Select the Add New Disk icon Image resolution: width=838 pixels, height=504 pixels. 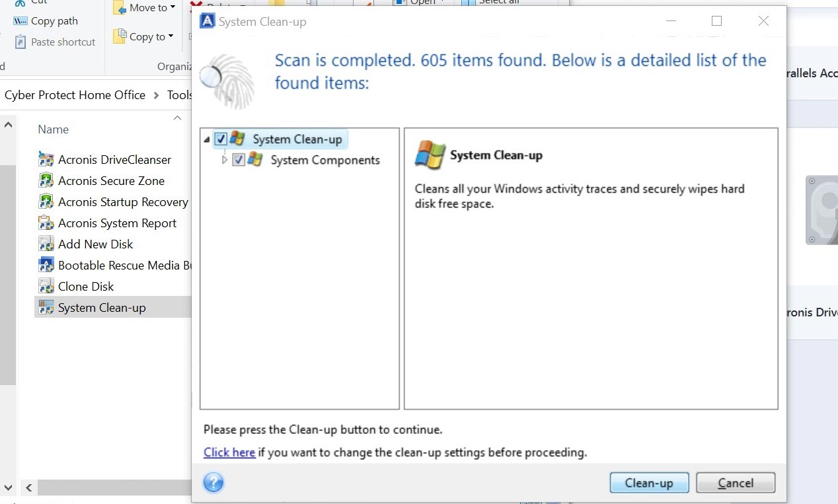point(46,244)
